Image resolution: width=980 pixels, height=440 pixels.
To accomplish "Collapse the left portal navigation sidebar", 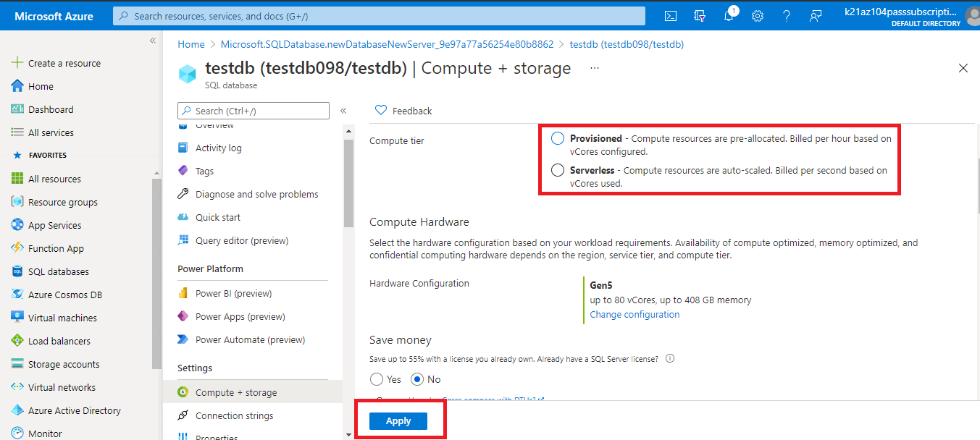I will [153, 41].
